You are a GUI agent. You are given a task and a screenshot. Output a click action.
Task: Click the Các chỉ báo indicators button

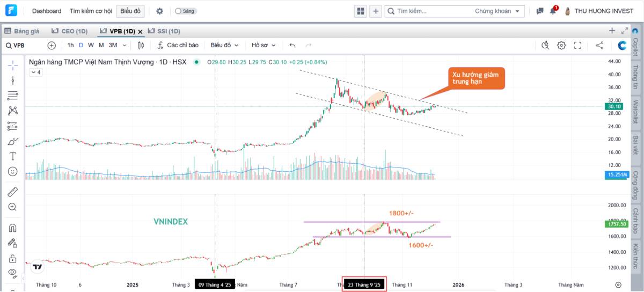pyautogui.click(x=178, y=46)
